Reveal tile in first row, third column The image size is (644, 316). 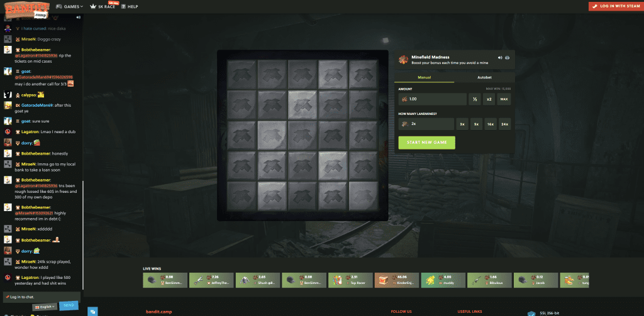pyautogui.click(x=303, y=74)
